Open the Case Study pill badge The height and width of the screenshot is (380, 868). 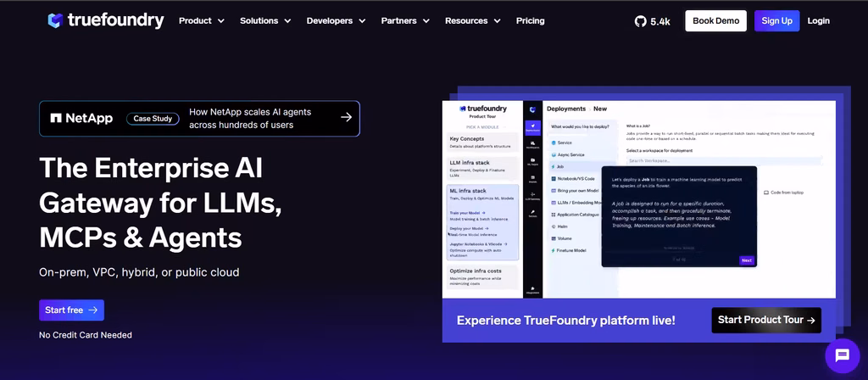[153, 119]
